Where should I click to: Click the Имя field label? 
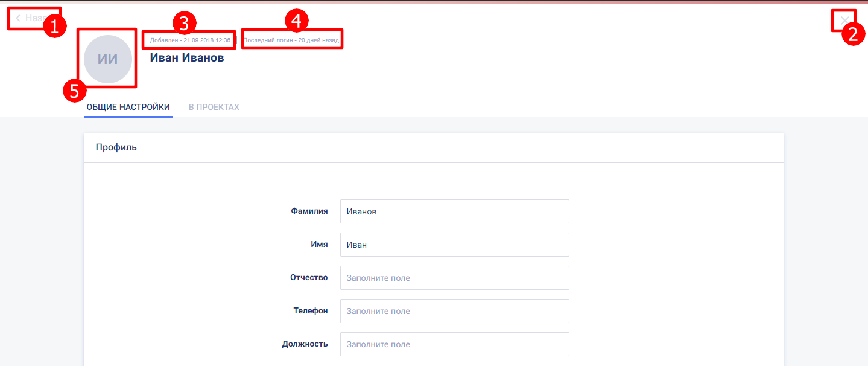pyautogui.click(x=318, y=244)
